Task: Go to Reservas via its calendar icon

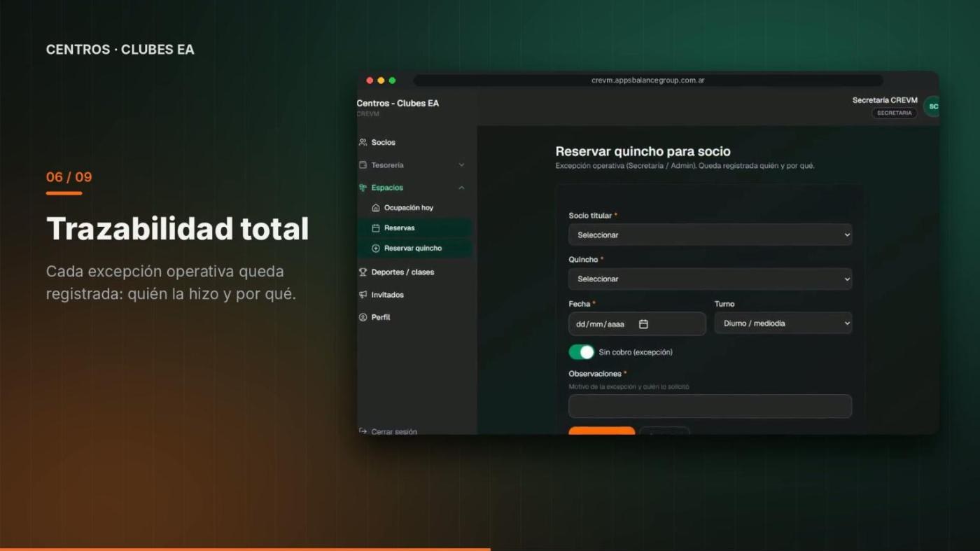Action: [376, 228]
